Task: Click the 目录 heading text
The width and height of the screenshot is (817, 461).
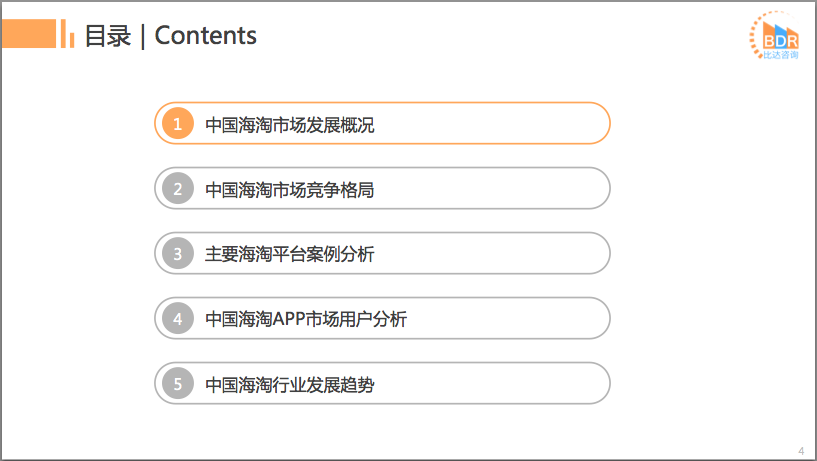Action: 108,36
